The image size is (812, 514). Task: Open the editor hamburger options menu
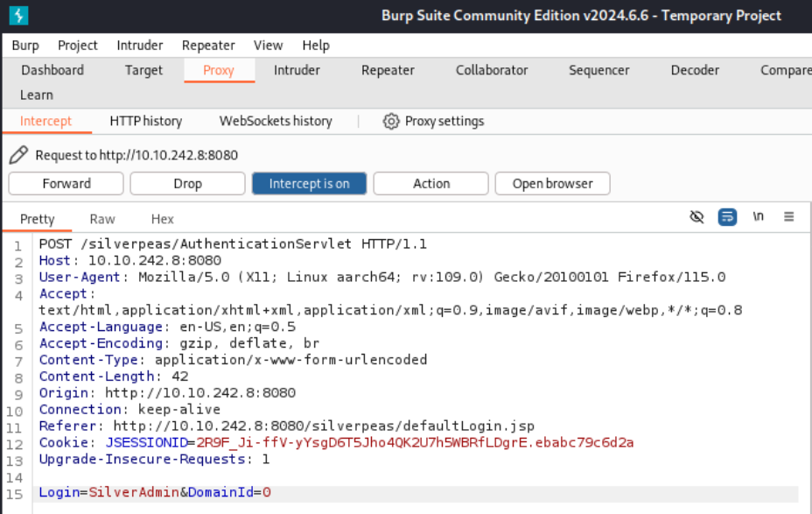click(x=788, y=216)
